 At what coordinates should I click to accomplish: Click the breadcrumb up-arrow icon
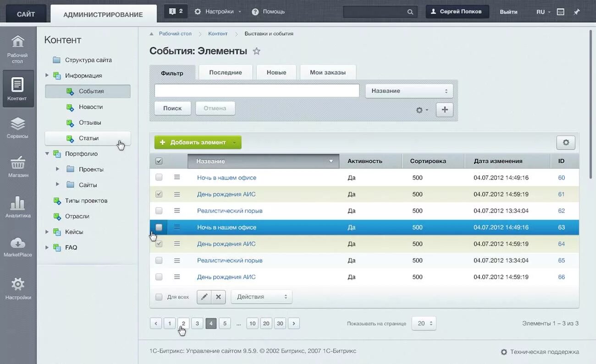point(152,34)
